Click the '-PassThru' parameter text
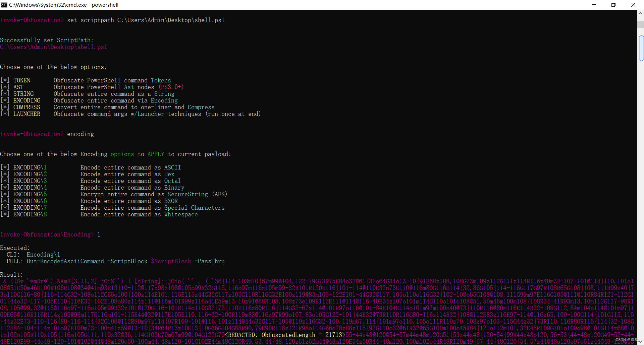644x345 pixels. [x=210, y=261]
